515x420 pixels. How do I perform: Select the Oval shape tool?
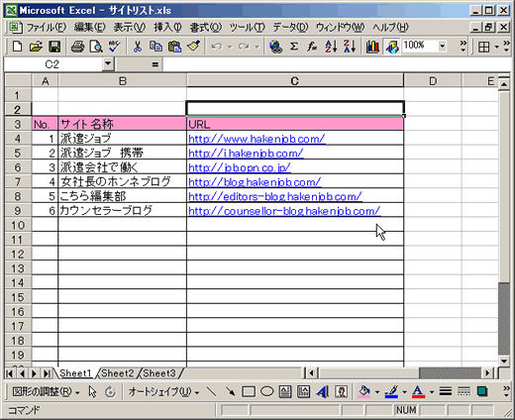[x=267, y=392]
